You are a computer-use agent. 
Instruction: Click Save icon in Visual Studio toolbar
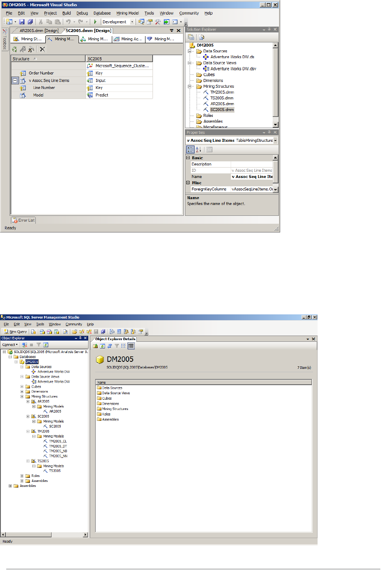(x=22, y=22)
